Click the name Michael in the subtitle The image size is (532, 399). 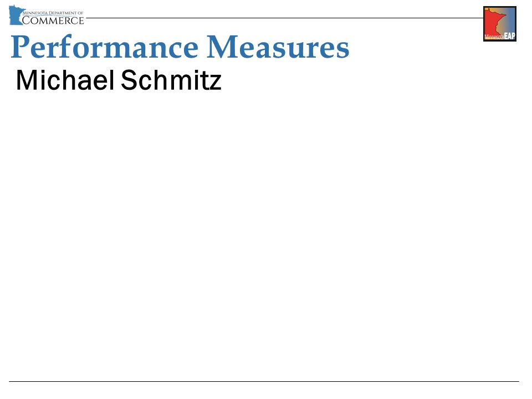(x=65, y=80)
